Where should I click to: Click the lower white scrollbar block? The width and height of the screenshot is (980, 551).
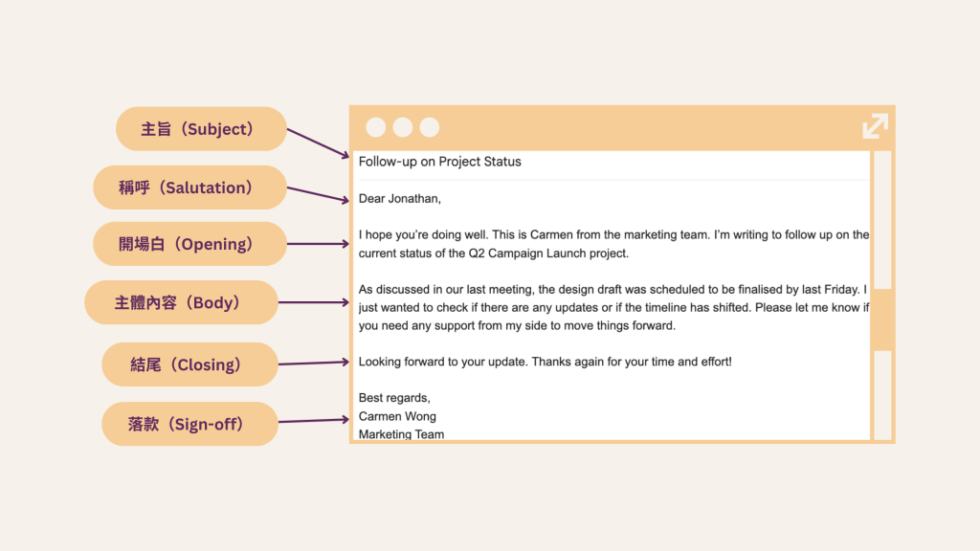point(882,394)
